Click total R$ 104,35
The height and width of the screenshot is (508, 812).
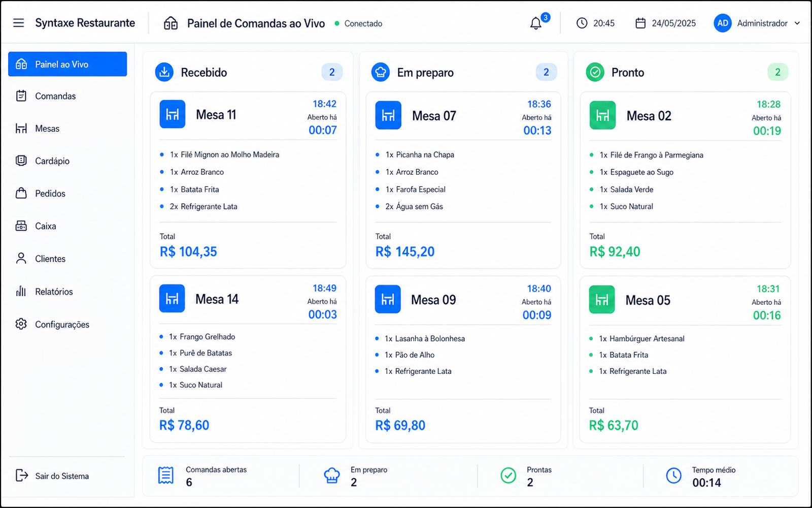tap(188, 251)
